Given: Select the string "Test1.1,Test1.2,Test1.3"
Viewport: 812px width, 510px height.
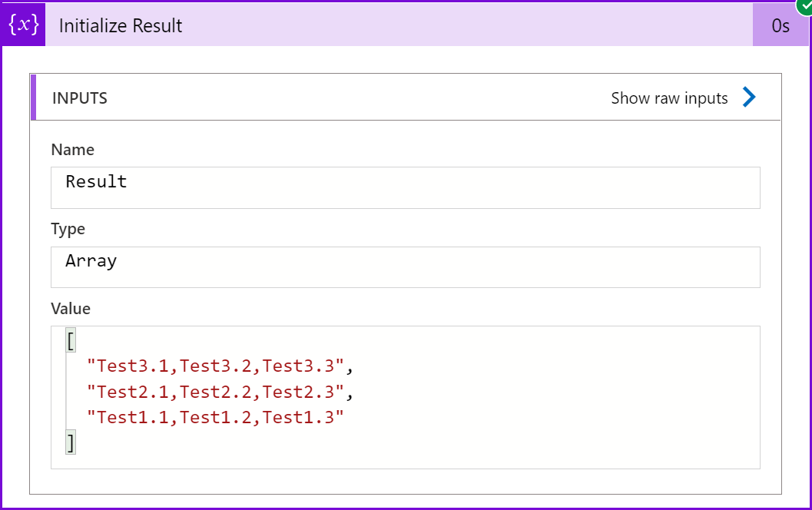Looking at the screenshot, I should click(215, 417).
